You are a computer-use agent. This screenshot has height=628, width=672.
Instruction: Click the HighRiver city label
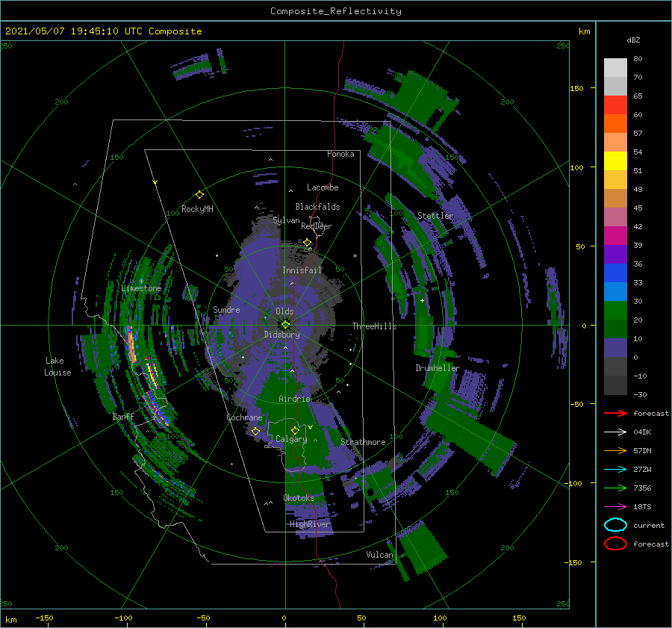(310, 524)
